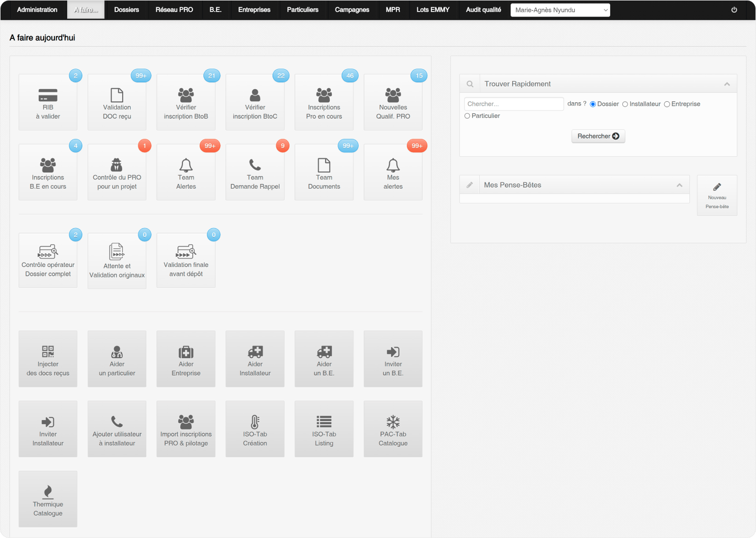The height and width of the screenshot is (538, 756).
Task: Open Team Demande Rappel phone tile
Action: 255,173
